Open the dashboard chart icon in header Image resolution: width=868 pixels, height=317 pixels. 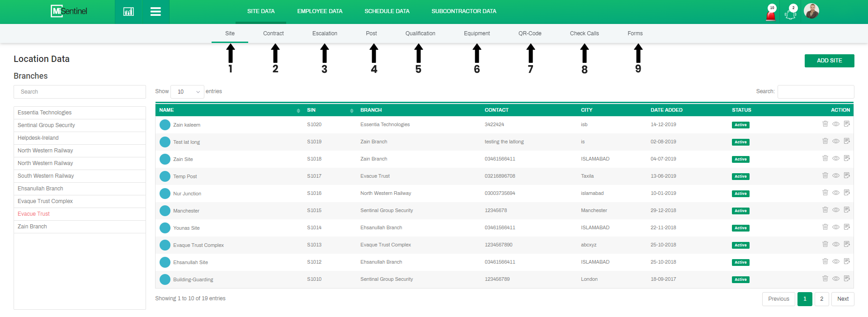point(128,12)
